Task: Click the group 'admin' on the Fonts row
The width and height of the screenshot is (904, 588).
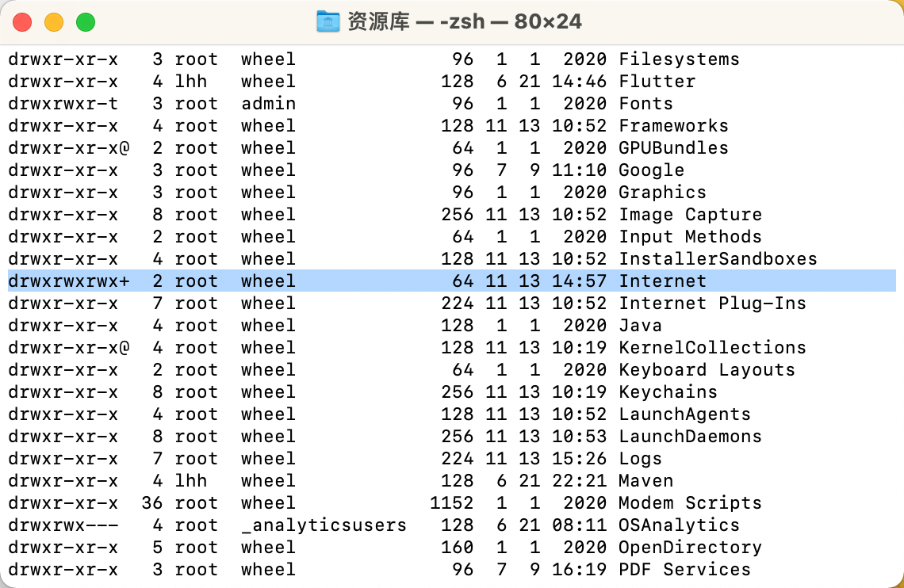Action: coord(268,104)
